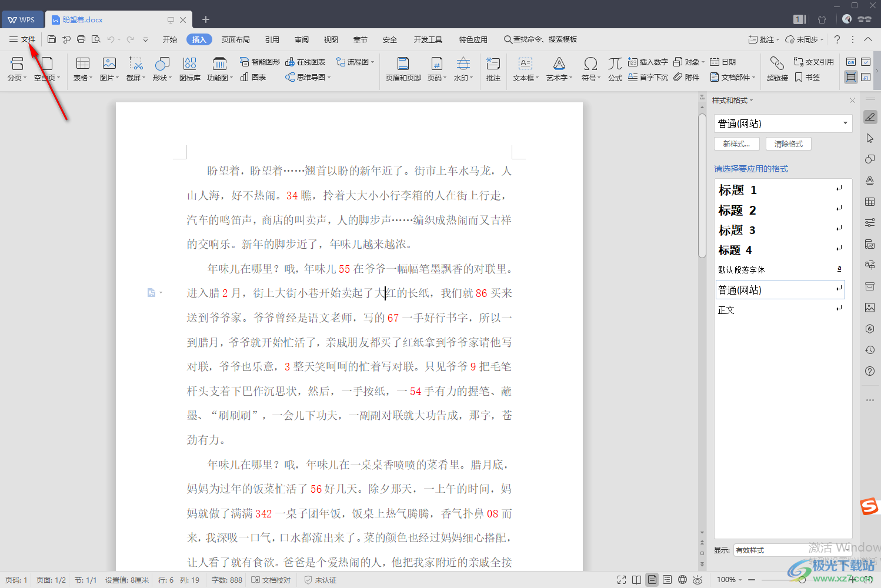
Task: Open the 图标库 icon library
Action: (189, 69)
